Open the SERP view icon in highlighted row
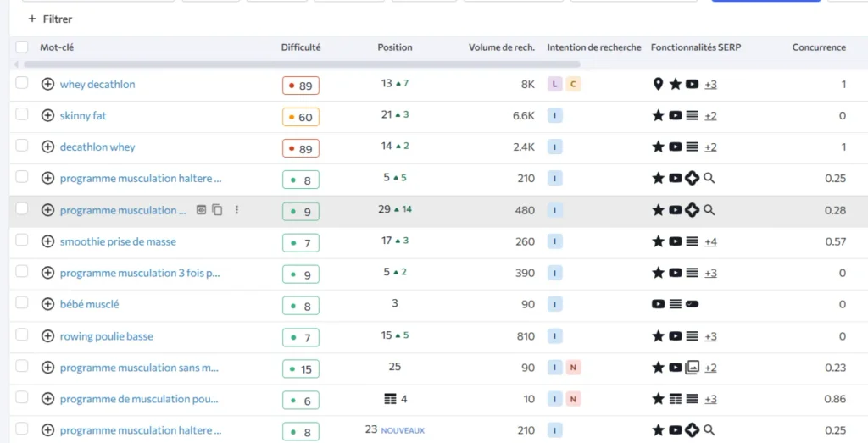The image size is (868, 443). [202, 209]
